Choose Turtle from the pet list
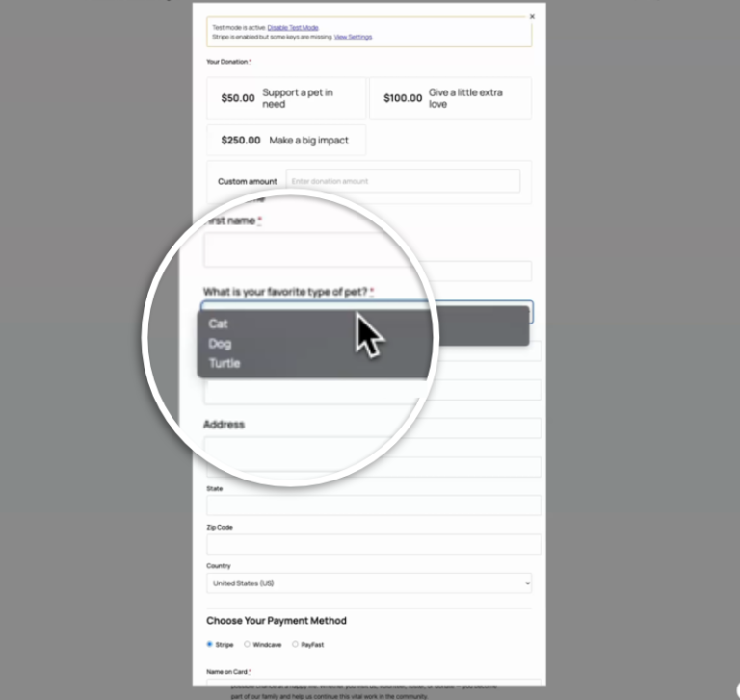Screen dimensions: 740x700 click(225, 363)
